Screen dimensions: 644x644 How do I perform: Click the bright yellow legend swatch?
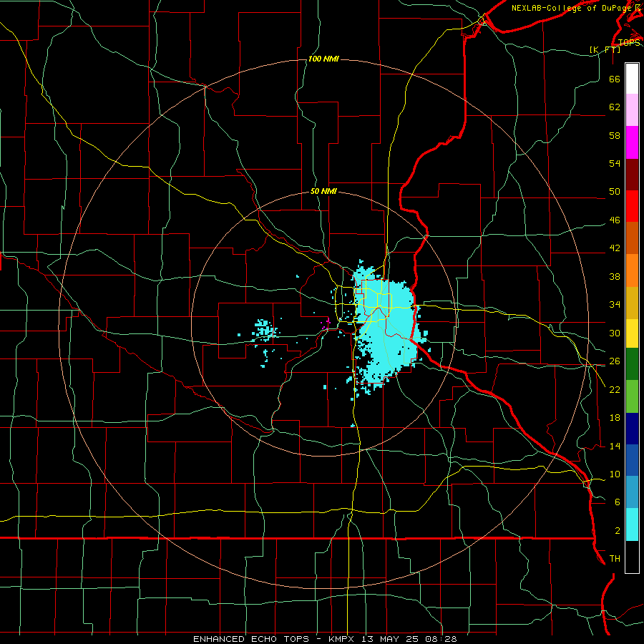pos(632,333)
